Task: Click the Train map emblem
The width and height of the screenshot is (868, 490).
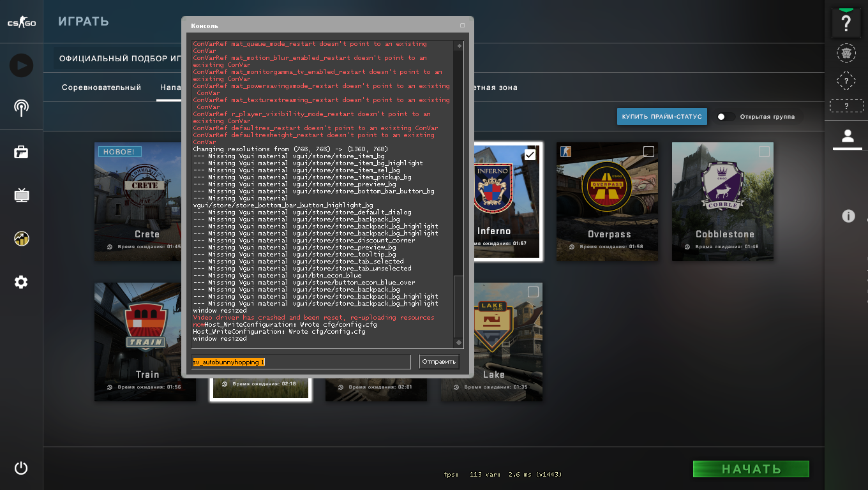Action: [x=146, y=325]
